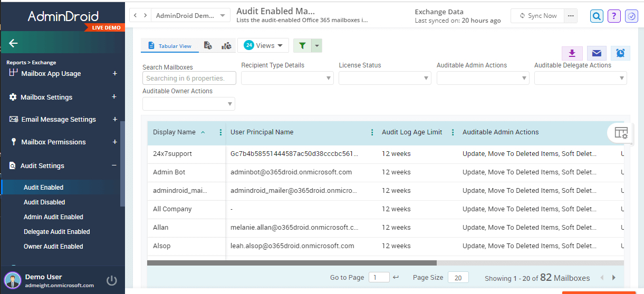
Task: Open the AdminDroid Demo tenant dropdown
Action: [190, 15]
